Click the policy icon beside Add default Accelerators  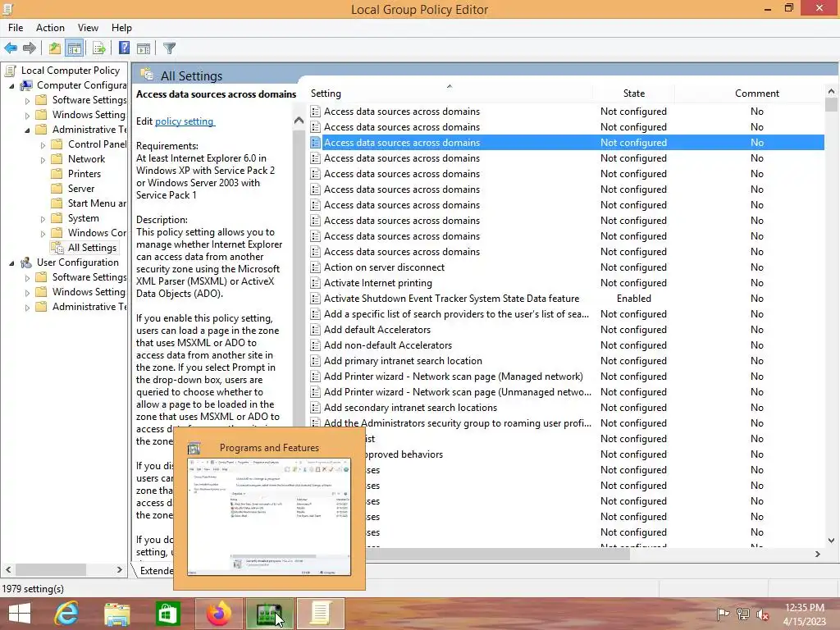316,330
